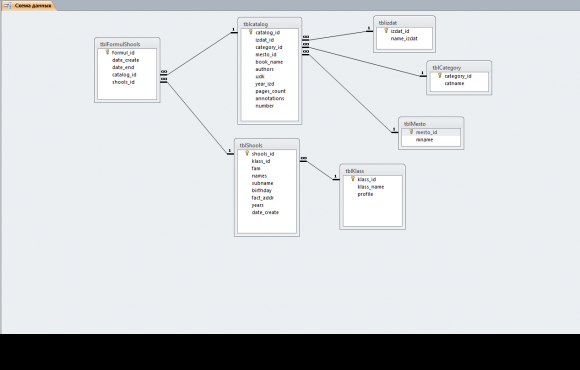Open the Схема данных tab
This screenshot has width=580, height=370.
click(x=29, y=6)
